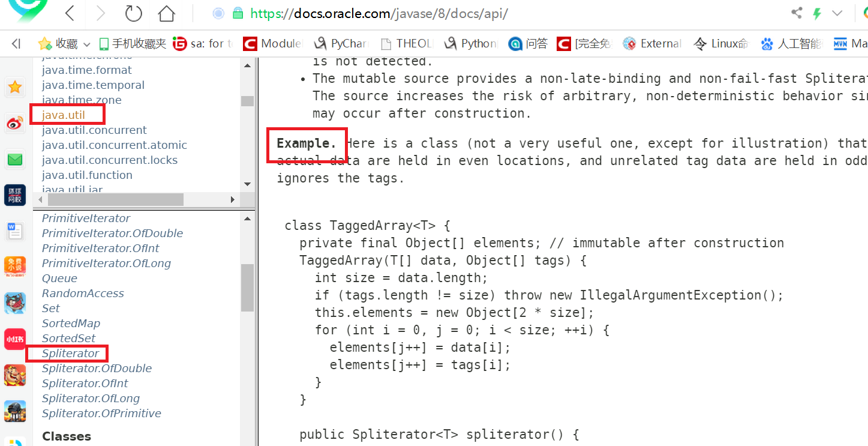The height and width of the screenshot is (446, 868).
Task: Open the Python bookmark
Action: [x=471, y=43]
